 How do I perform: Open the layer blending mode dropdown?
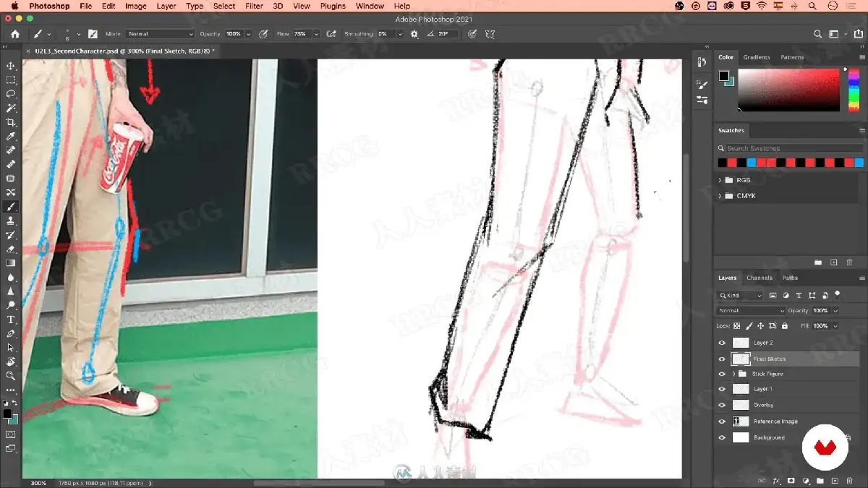tap(751, 310)
